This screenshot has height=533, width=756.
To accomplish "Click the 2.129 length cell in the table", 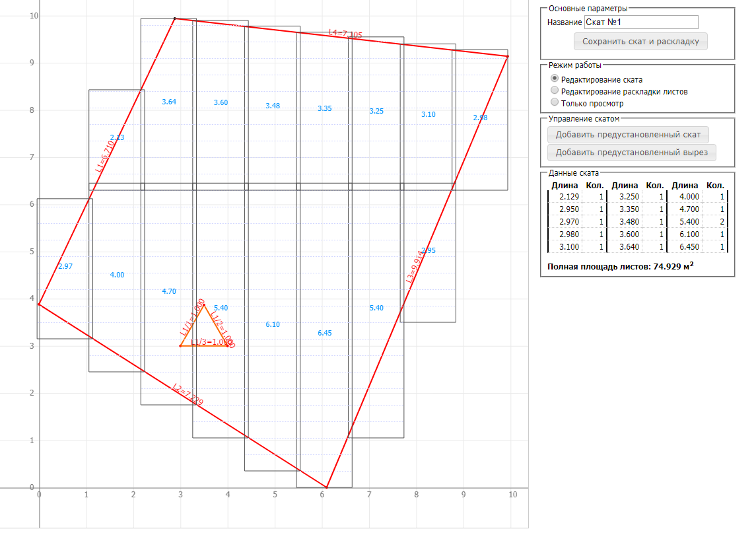I will point(568,197).
